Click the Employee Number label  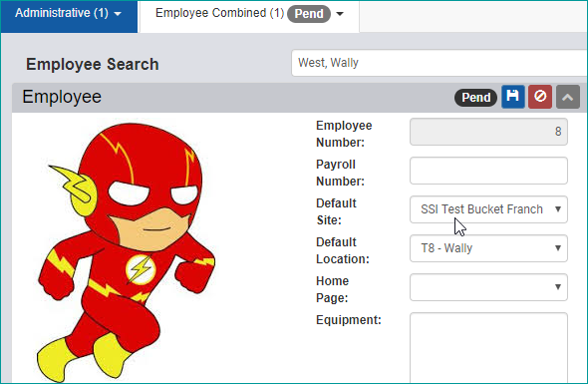coord(344,134)
